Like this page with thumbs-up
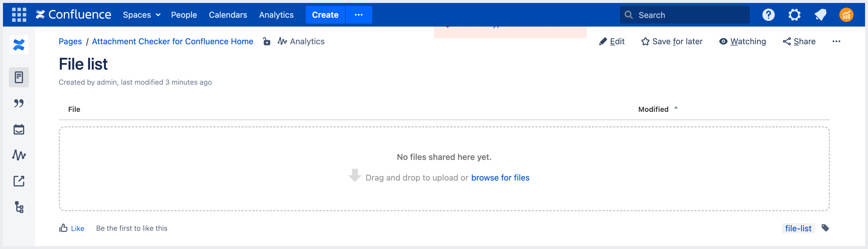The height and width of the screenshot is (249, 868). click(x=71, y=228)
